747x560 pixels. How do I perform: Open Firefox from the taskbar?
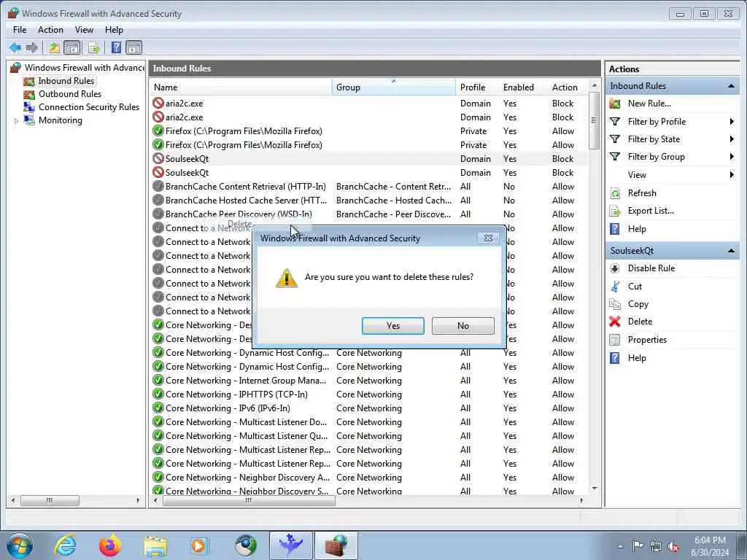click(x=110, y=545)
